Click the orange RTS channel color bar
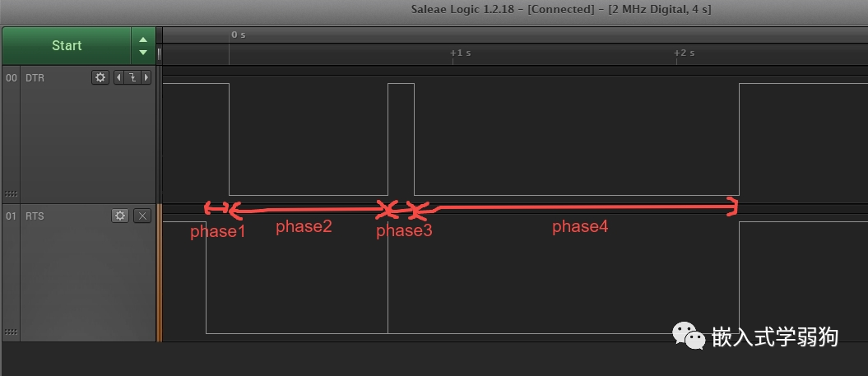The width and height of the screenshot is (868, 376). (160, 272)
